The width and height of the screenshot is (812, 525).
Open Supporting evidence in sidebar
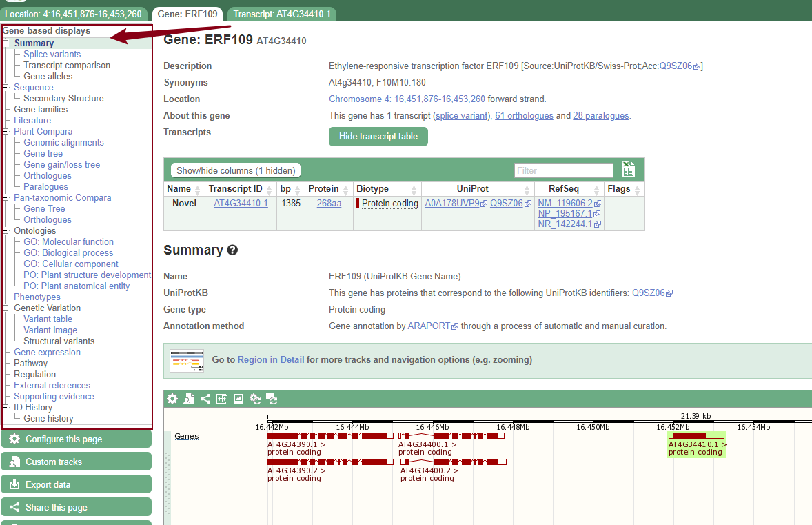click(x=54, y=397)
